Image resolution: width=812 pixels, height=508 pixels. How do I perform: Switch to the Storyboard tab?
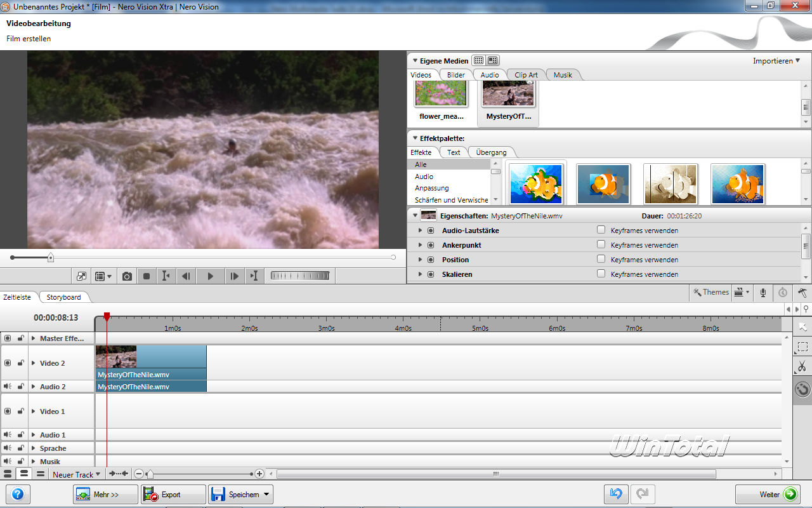[64, 297]
